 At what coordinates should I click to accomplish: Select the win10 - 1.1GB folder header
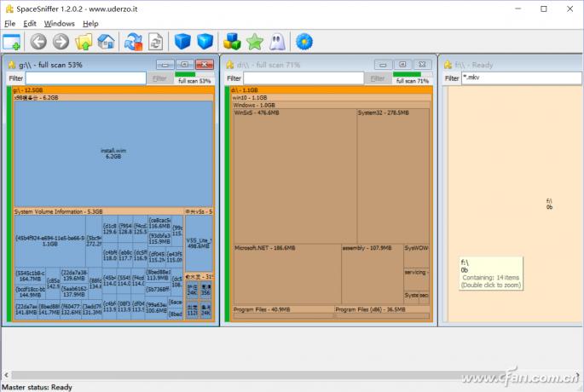click(x=331, y=97)
